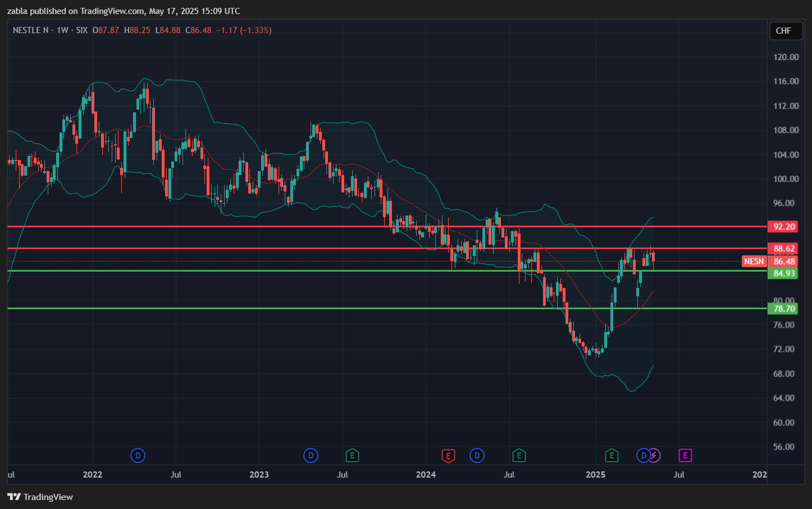The image size is (812, 509).
Task: Click the SIX exchange label
Action: (x=82, y=30)
